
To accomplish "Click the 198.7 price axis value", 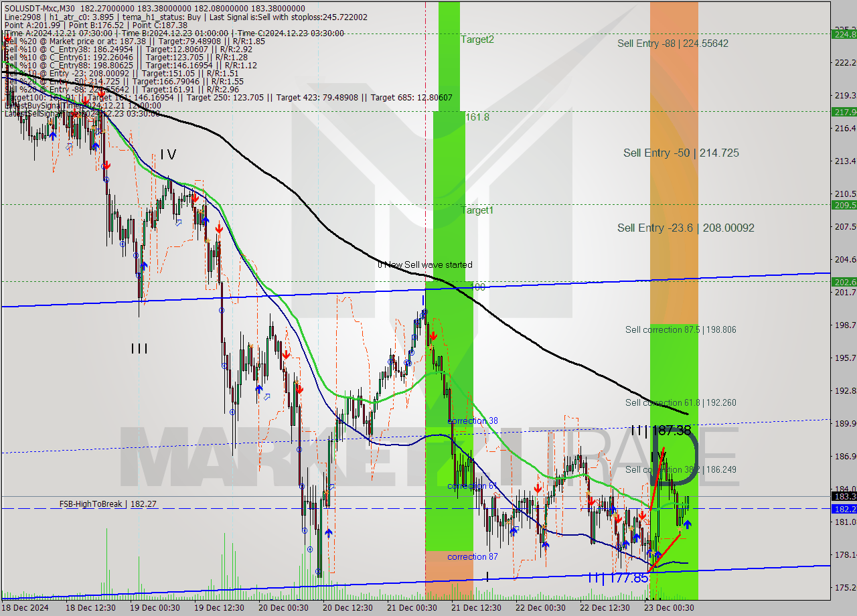I will 845,325.
